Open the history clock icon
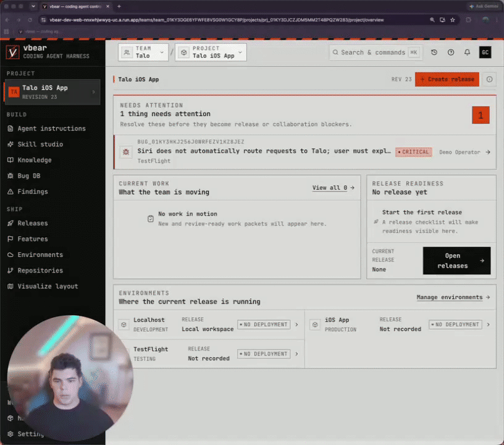This screenshot has height=445, width=504. (x=434, y=53)
